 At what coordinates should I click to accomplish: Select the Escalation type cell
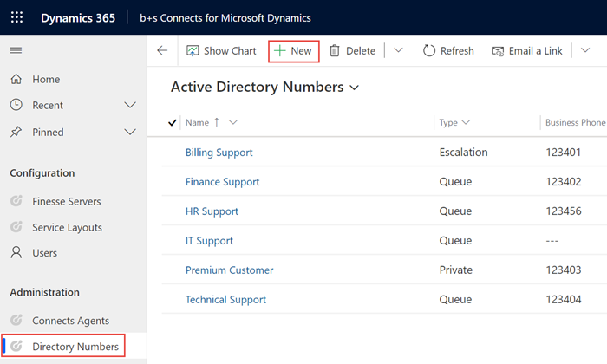click(x=463, y=152)
